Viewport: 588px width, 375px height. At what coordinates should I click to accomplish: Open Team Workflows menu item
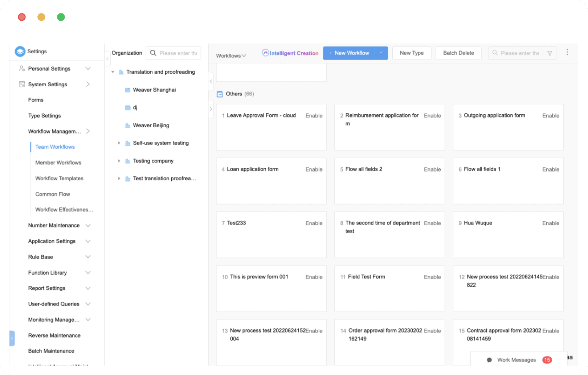pyautogui.click(x=55, y=147)
